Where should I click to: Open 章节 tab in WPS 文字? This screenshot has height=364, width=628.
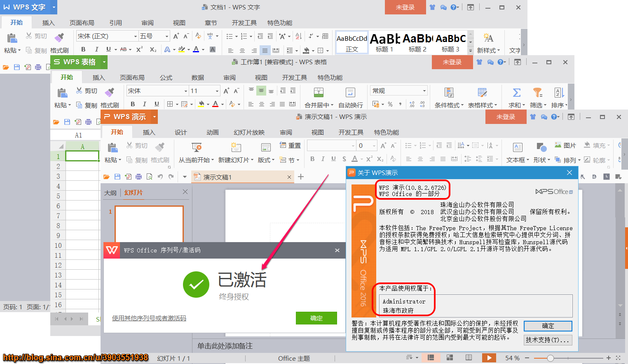pos(211,23)
